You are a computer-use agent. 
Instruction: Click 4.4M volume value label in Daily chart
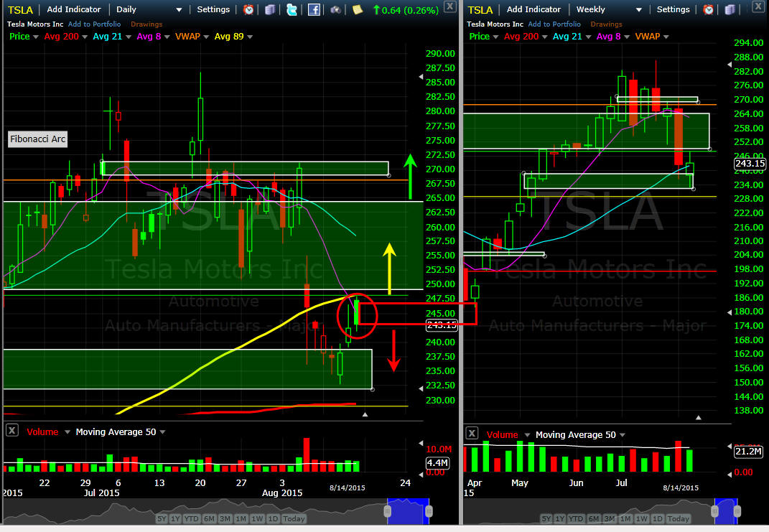[437, 463]
